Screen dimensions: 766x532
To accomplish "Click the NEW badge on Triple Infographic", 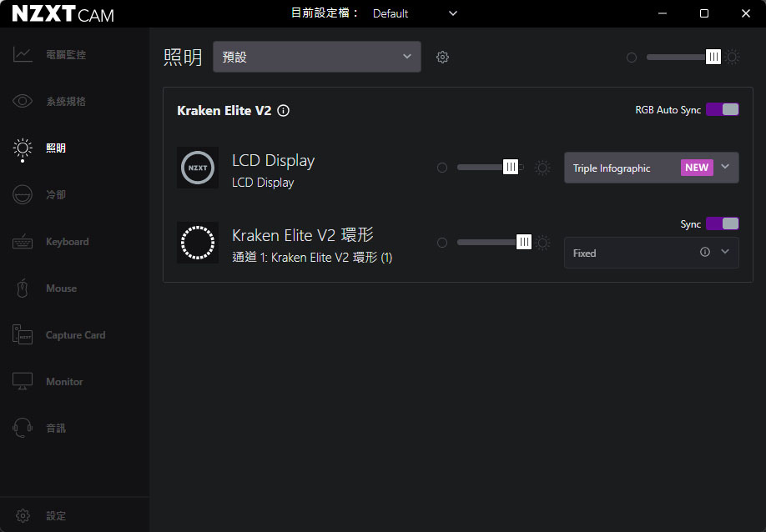I will point(697,168).
